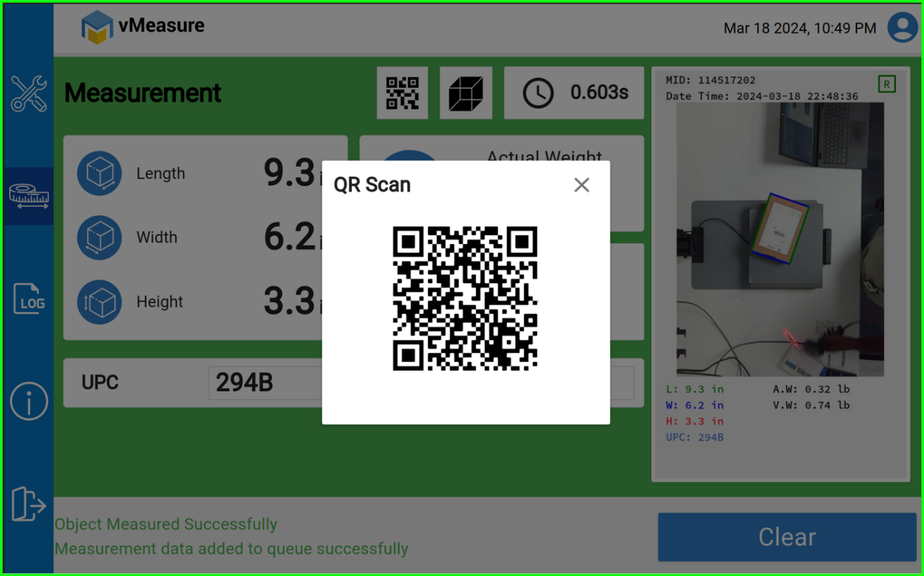Click 'Measurement data added to queue successfully'
The height and width of the screenshot is (576, 924).
click(x=231, y=548)
